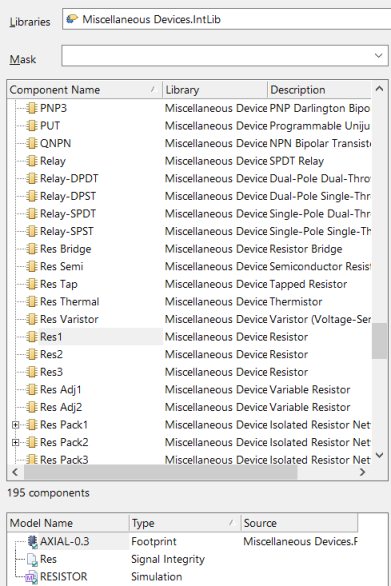Click the PUT component icon
The width and height of the screenshot is (391, 586).
(x=32, y=126)
